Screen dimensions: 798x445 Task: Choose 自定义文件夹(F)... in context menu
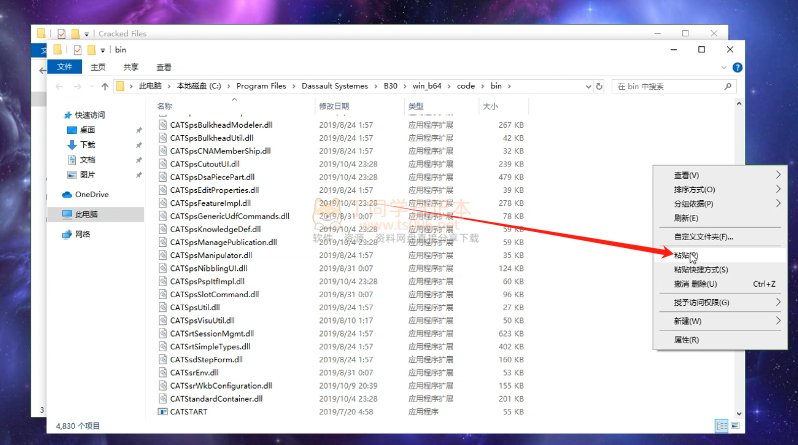click(720, 237)
